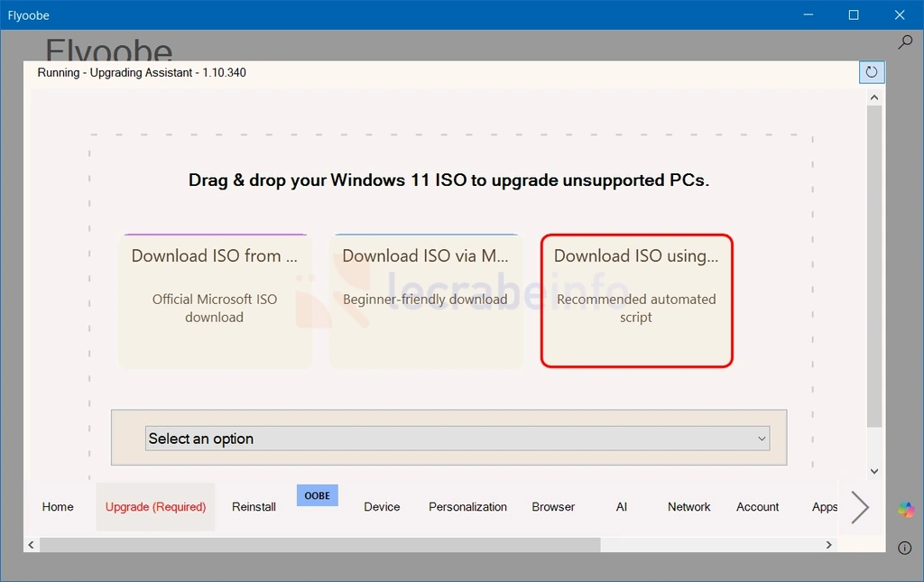Click the vertical scrollbar down arrow
The width and height of the screenshot is (924, 582).
point(874,471)
